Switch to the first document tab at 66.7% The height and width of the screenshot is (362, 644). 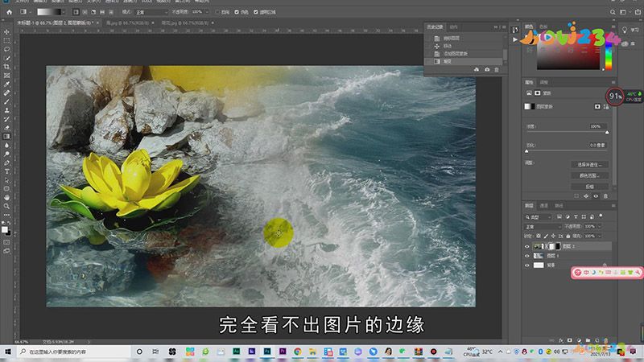[x=56, y=23]
